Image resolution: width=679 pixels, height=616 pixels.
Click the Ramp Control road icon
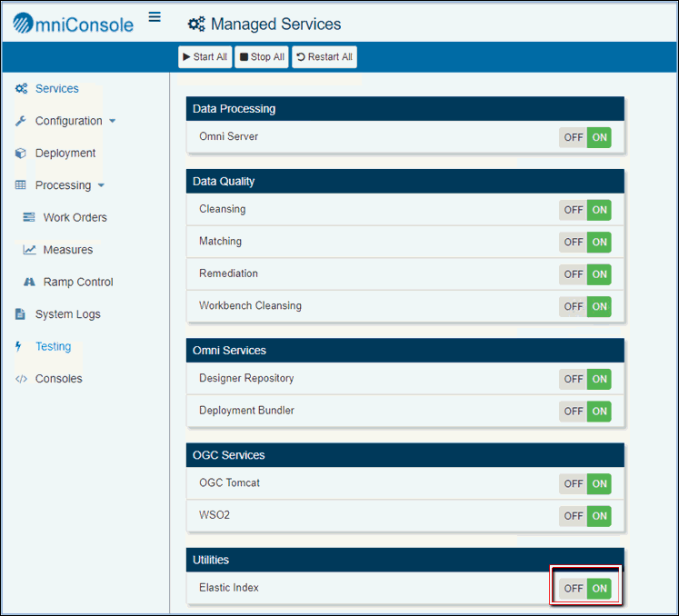pos(29,283)
